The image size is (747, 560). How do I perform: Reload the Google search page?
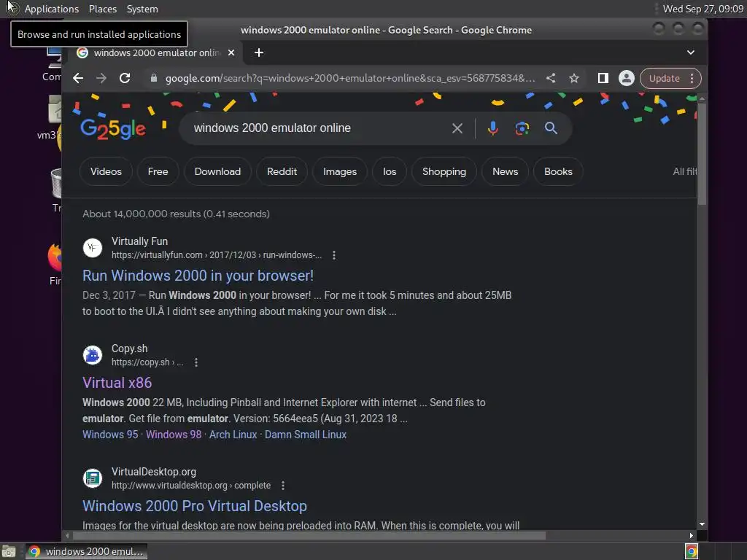(x=125, y=78)
